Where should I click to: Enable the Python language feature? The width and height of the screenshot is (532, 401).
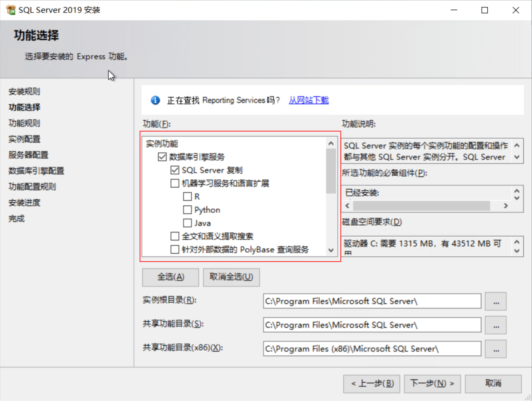pyautogui.click(x=187, y=210)
